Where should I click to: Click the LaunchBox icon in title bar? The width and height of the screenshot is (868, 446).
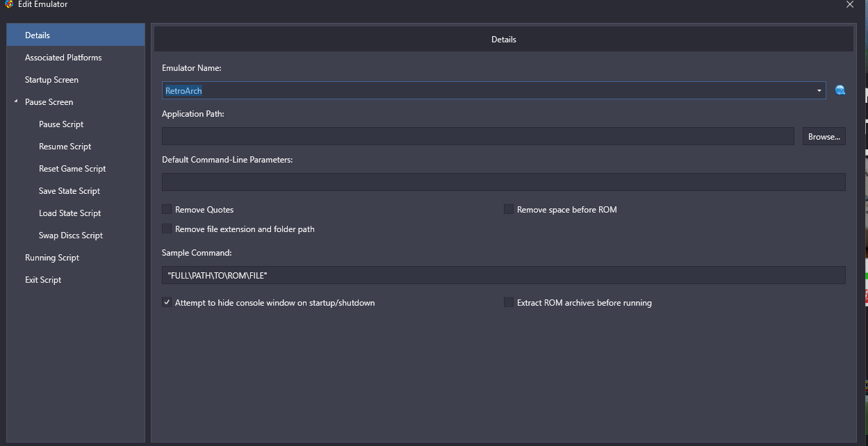(9, 4)
